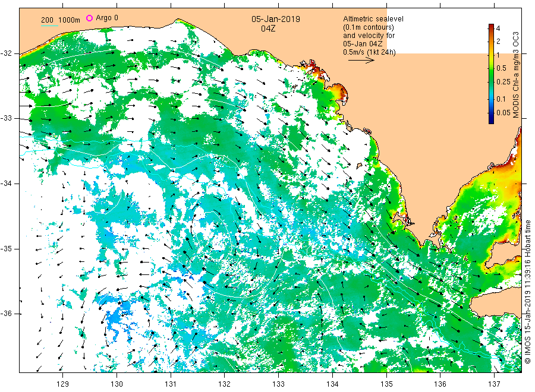Click the 'Argo 0' legend label

(x=107, y=18)
